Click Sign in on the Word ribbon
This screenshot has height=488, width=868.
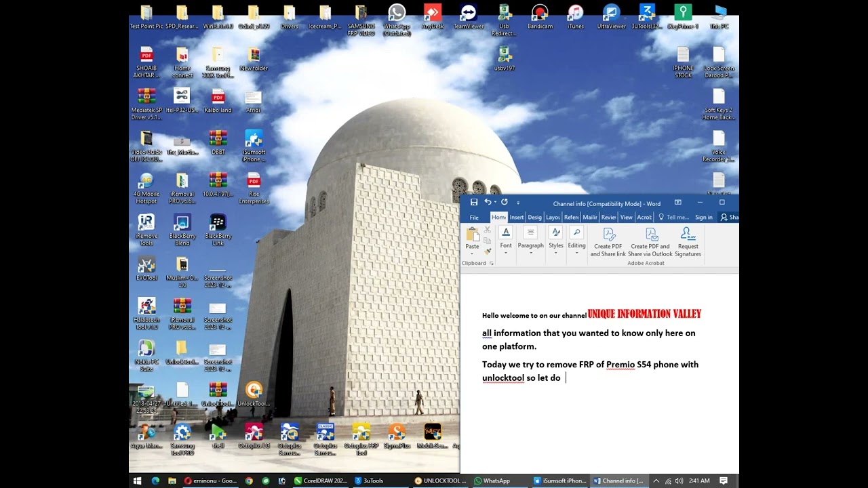tap(704, 218)
